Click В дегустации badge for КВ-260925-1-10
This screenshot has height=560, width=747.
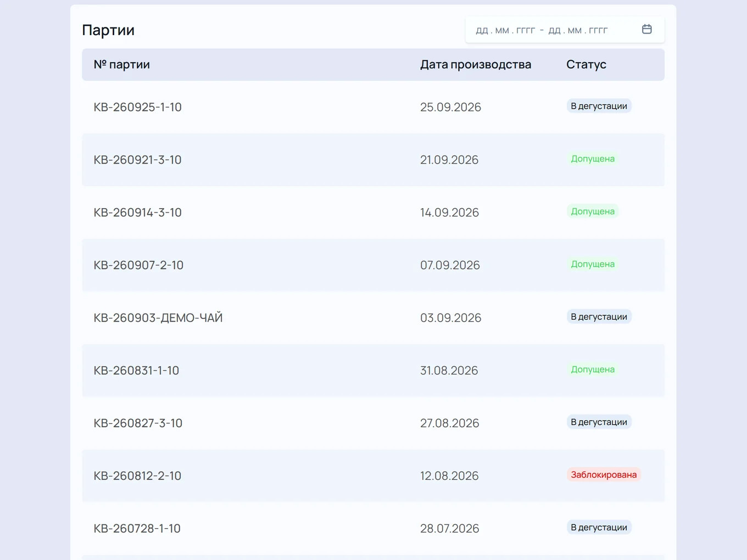(599, 106)
